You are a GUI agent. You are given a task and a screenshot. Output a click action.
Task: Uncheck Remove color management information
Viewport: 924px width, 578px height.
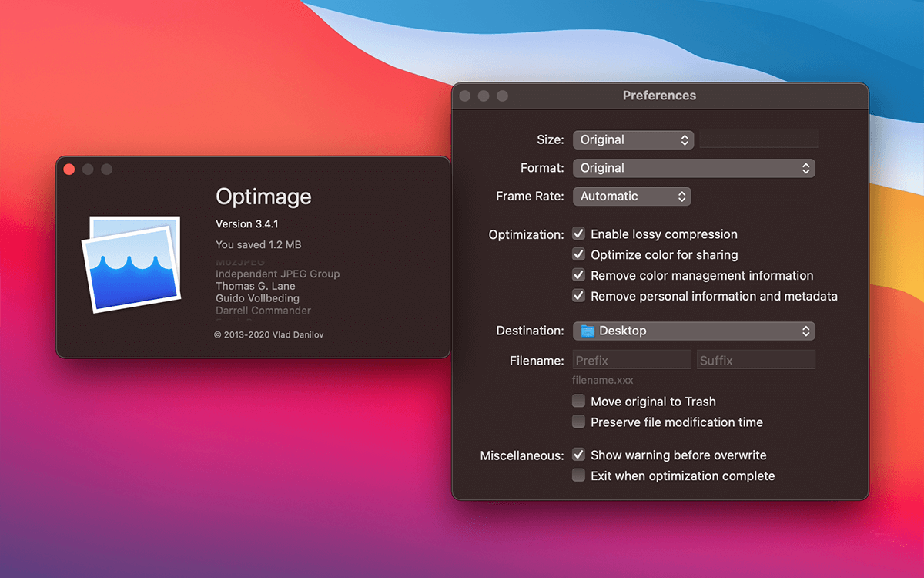tap(578, 275)
